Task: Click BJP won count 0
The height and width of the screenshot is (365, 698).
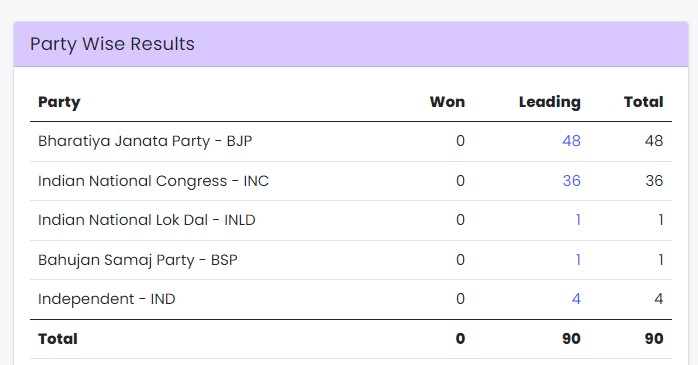Action: pos(460,141)
